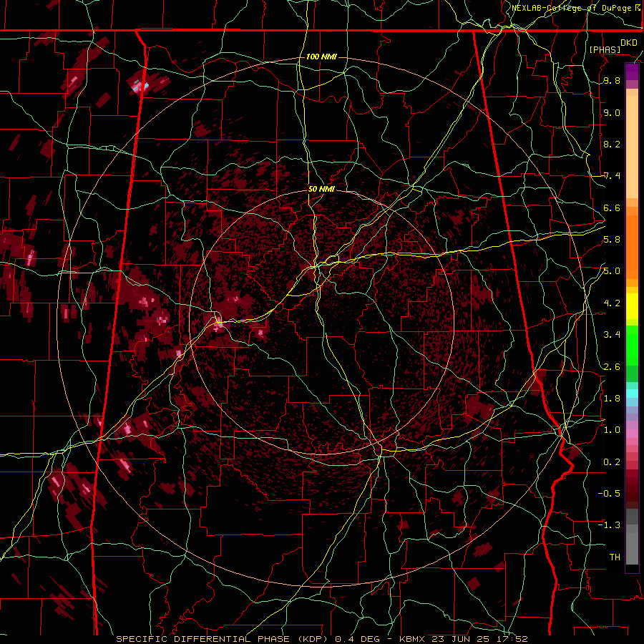Select the 2.6 value on the legend
This screenshot has height=644, width=644.
click(x=612, y=367)
